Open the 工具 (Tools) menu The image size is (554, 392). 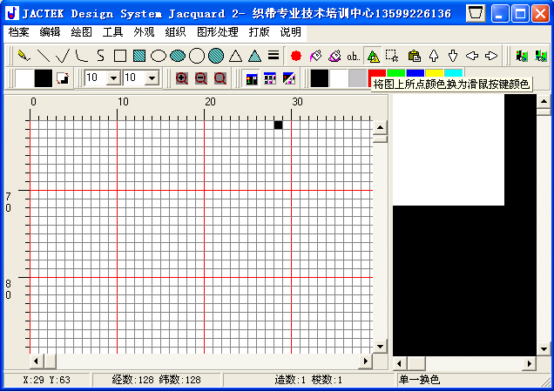coord(112,32)
